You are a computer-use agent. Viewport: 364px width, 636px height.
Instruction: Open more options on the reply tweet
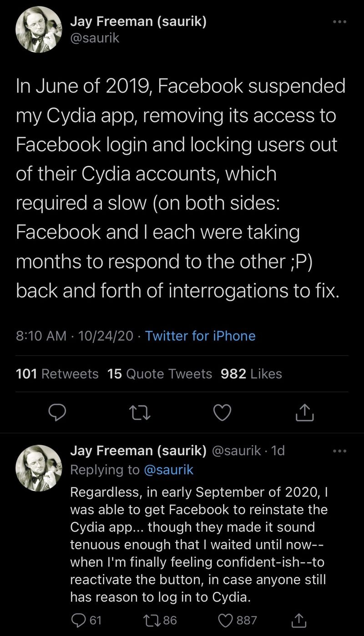339,451
